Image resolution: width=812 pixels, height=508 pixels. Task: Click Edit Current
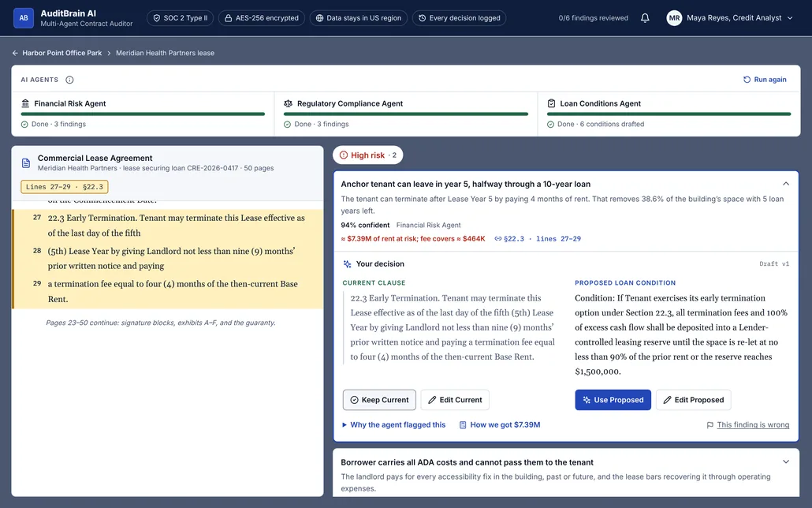(x=455, y=400)
